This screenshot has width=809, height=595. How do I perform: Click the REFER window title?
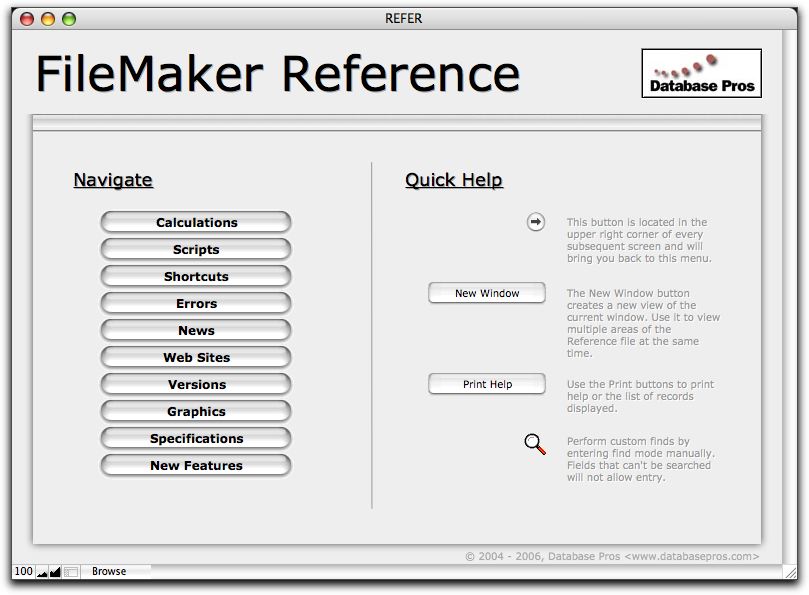tap(403, 19)
